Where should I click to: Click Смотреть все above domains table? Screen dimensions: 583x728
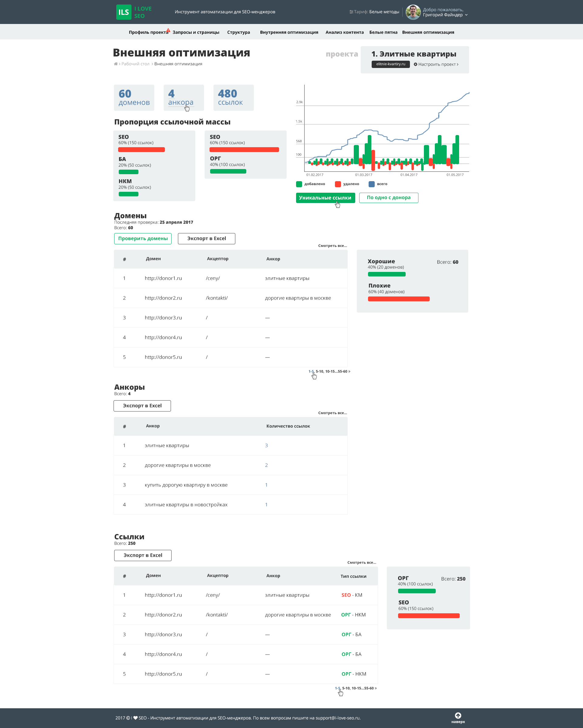coord(332,246)
